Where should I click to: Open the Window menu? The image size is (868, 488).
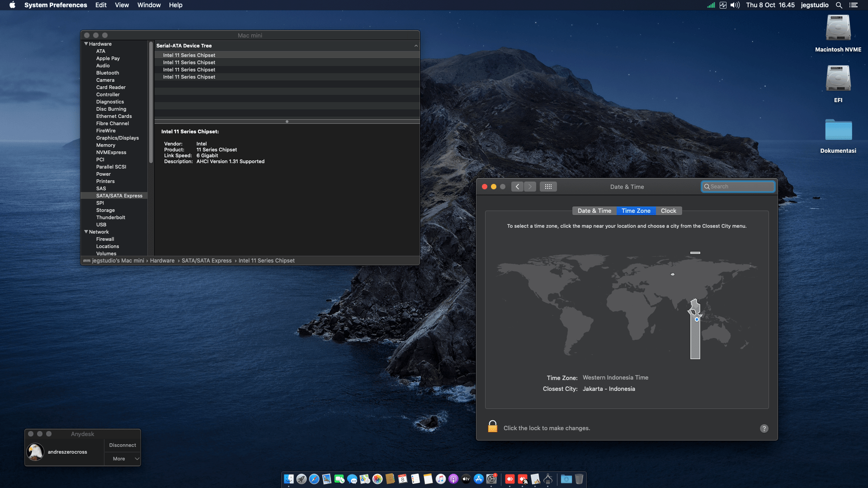coord(149,5)
